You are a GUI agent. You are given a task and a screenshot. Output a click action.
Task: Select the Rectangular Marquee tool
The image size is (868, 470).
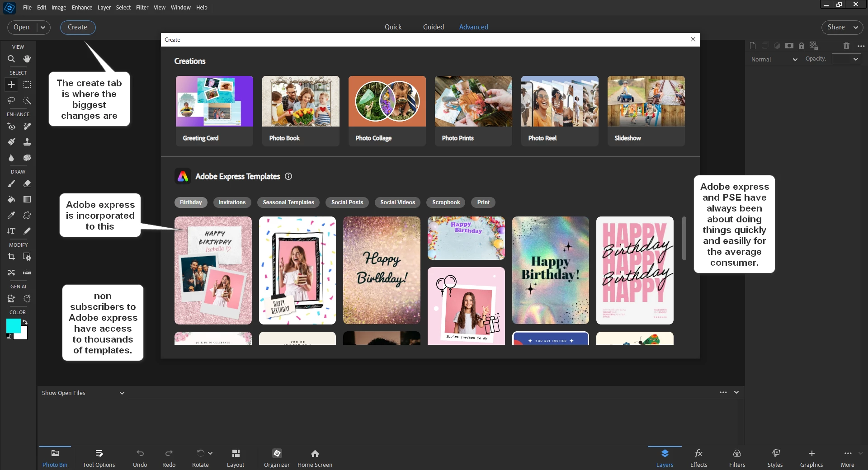pos(27,85)
